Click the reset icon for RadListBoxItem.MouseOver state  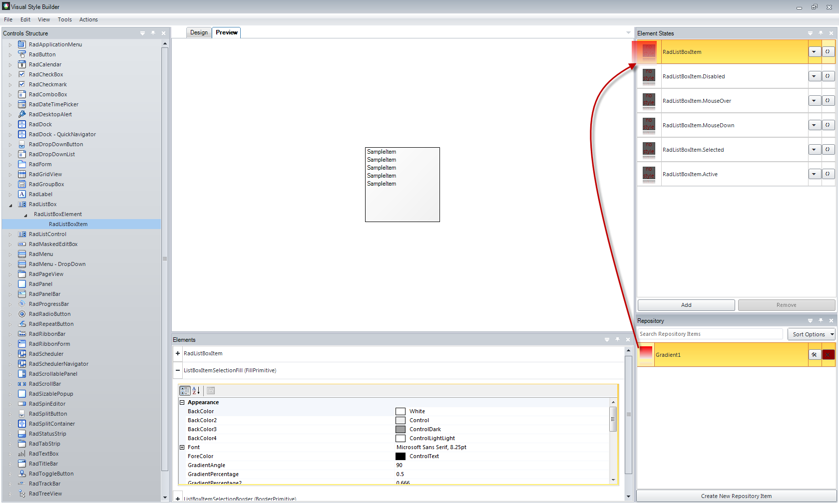tap(828, 101)
